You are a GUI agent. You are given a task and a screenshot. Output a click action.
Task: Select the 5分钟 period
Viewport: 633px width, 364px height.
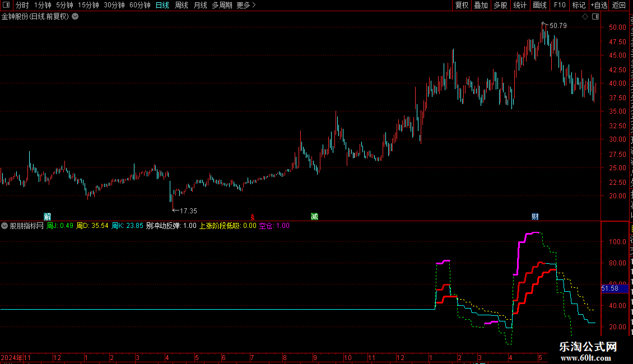64,5
